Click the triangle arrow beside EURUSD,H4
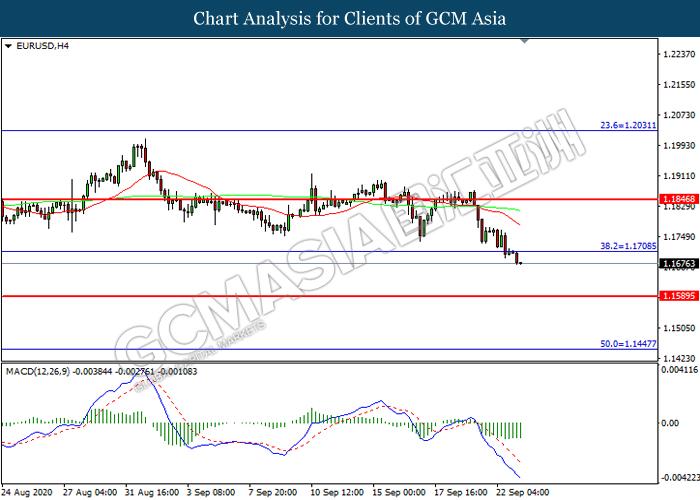Viewport: 700px width, 500px height. [8, 46]
